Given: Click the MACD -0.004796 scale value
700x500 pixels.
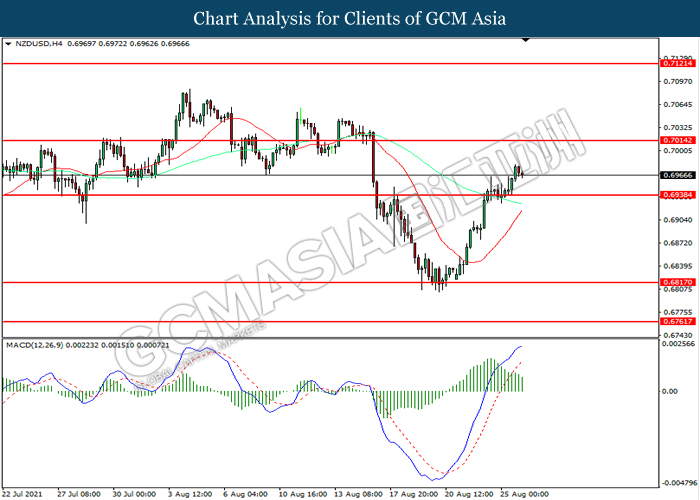Looking at the screenshot, I should [x=678, y=483].
